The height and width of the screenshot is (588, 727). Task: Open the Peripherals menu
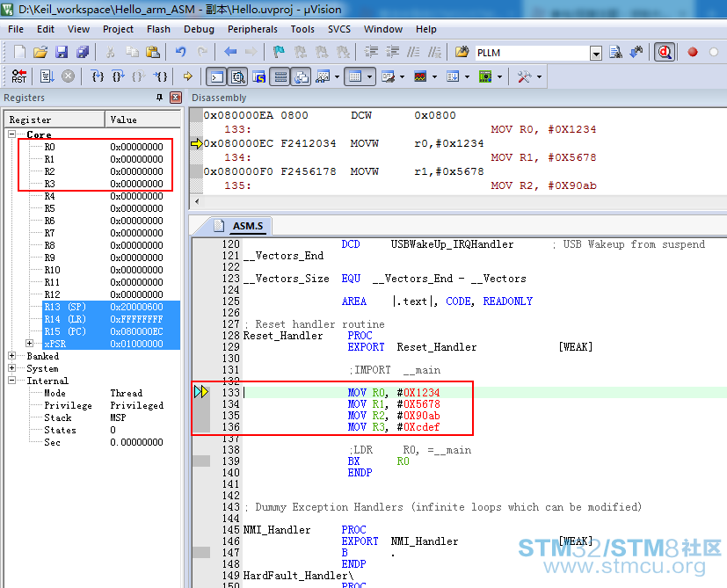coord(252,29)
